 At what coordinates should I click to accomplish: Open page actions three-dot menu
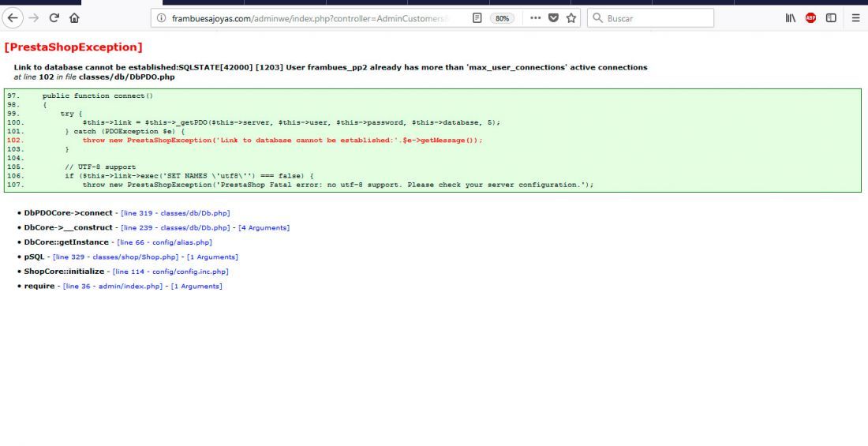(x=535, y=18)
